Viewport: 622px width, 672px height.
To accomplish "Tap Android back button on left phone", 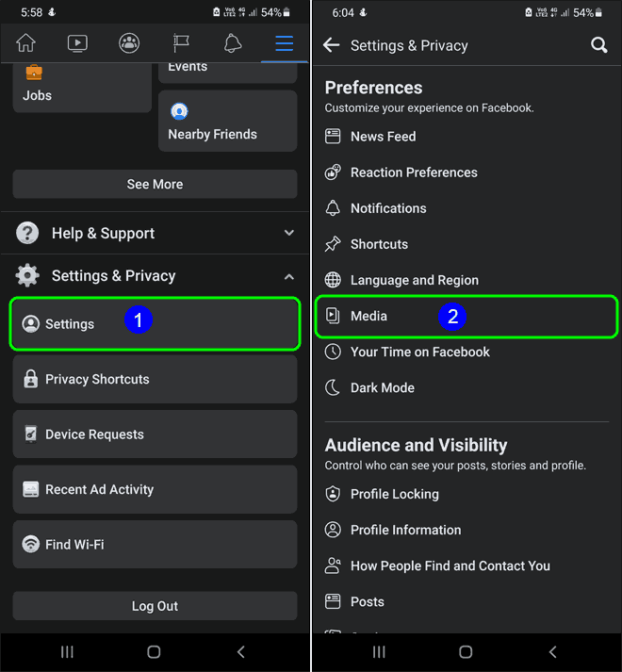I will [241, 652].
